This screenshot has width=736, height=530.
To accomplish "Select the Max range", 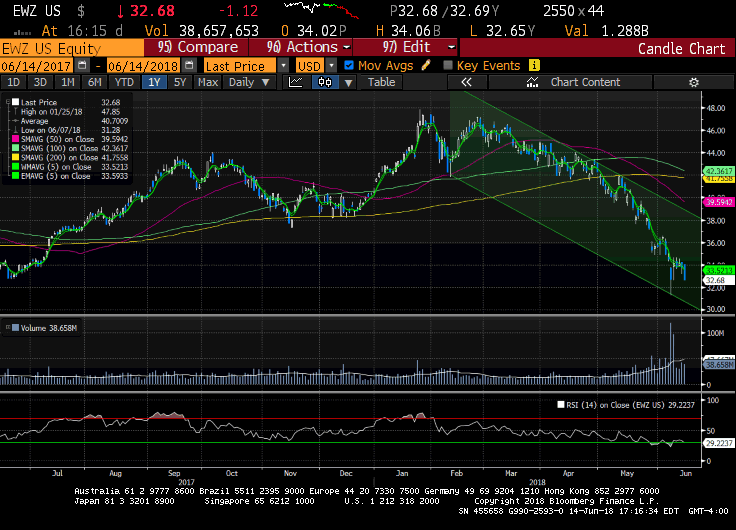I will tap(207, 82).
